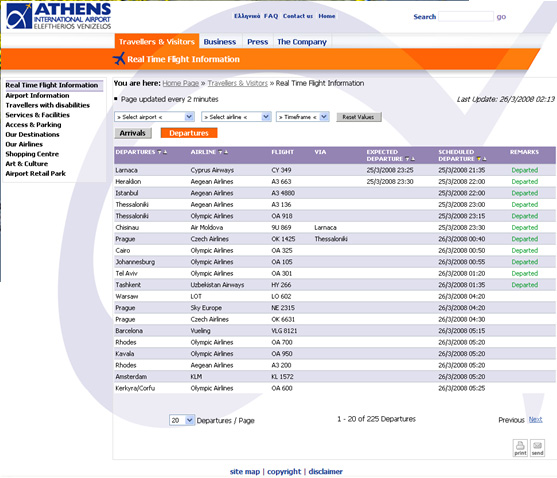Open the Contact us link
This screenshot has height=478, width=557.
coord(298,16)
